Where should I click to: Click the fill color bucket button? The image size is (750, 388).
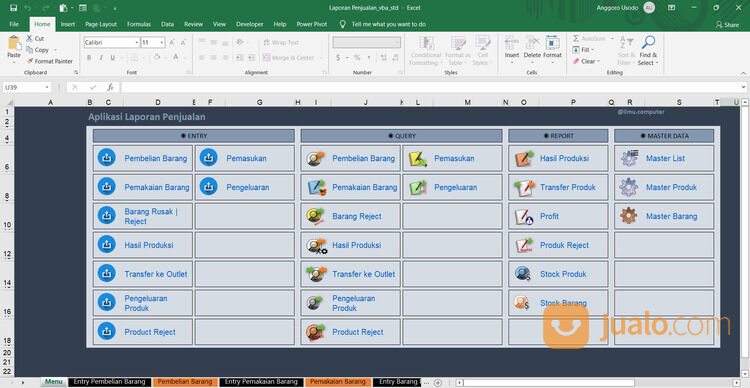click(x=156, y=57)
